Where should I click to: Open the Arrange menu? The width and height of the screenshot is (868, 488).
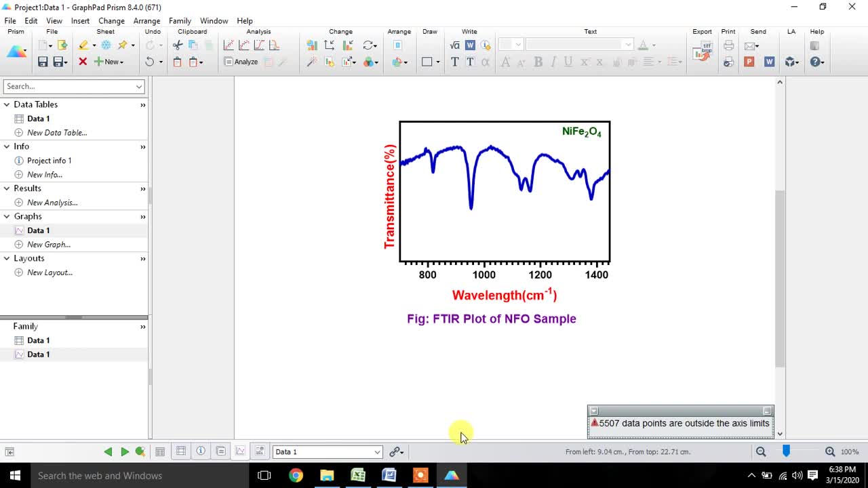tap(146, 21)
